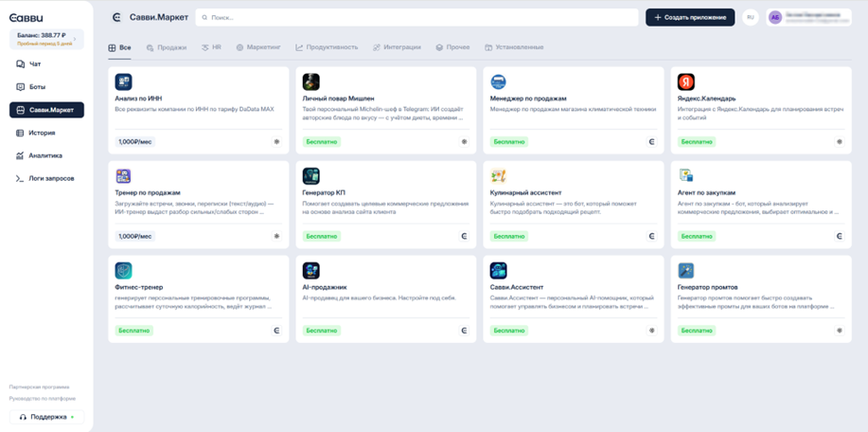Expand the balance panel chevron
This screenshot has height=432, width=868.
click(76, 39)
